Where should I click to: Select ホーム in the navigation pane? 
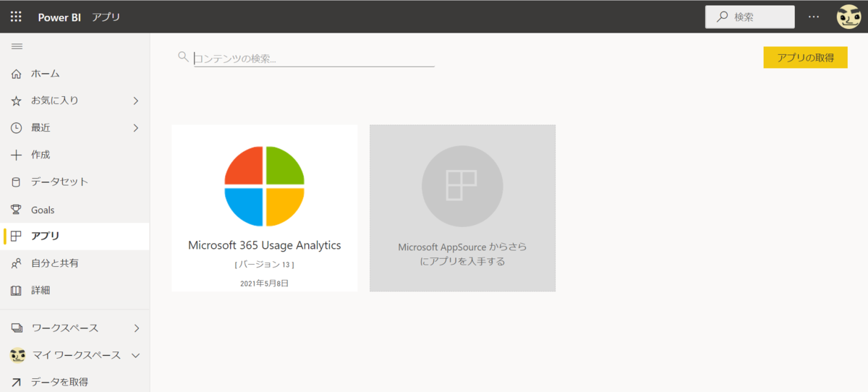(75, 74)
